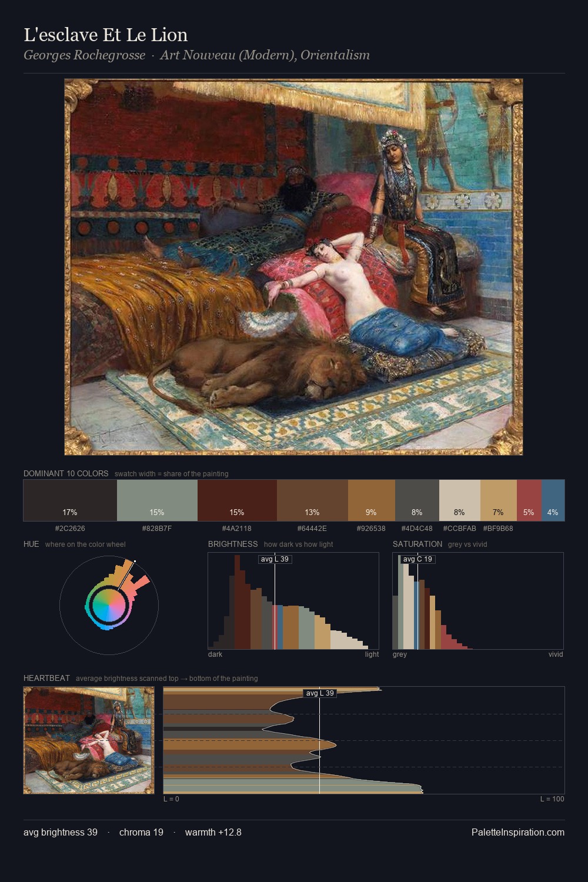Click hex code #926538 text
Viewport: 588px width, 882px height.
pyautogui.click(x=372, y=529)
